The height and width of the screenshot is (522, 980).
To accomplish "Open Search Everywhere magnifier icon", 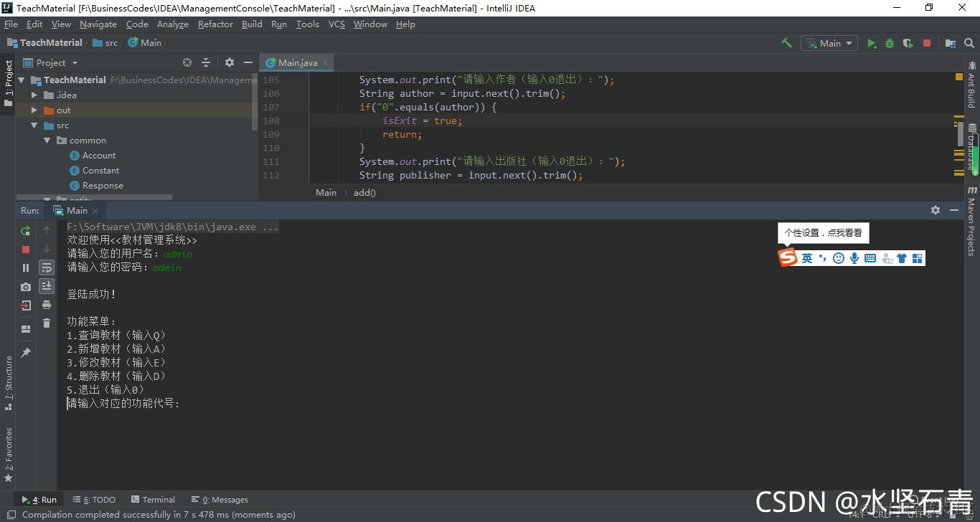I will [x=969, y=43].
